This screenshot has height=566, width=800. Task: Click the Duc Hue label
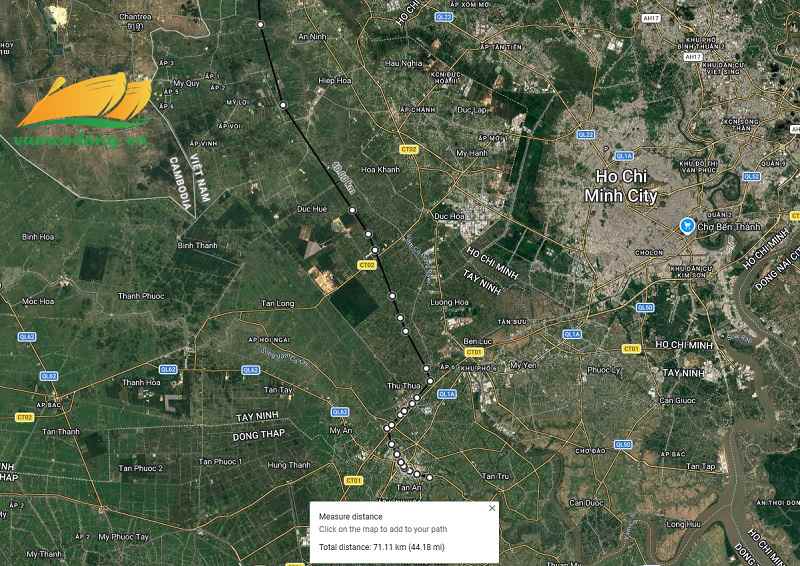[312, 209]
